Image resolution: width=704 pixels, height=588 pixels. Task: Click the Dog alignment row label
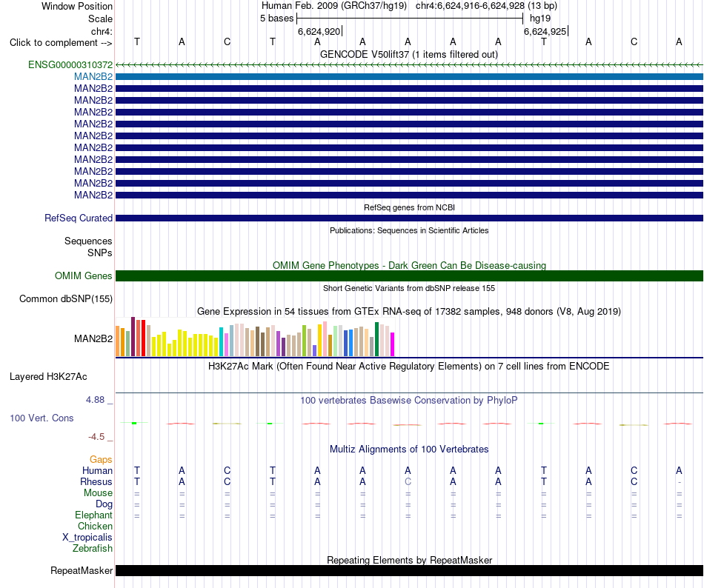click(x=104, y=504)
